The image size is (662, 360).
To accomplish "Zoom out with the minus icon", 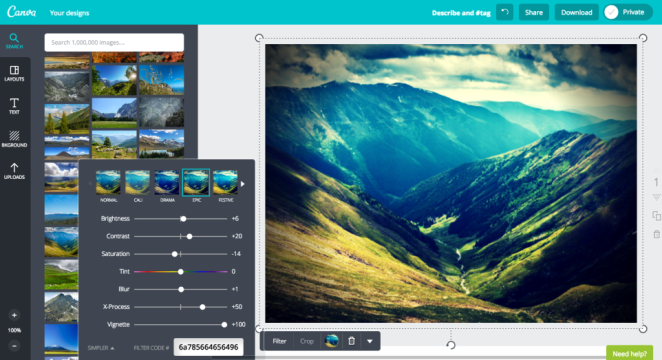I will (14, 346).
